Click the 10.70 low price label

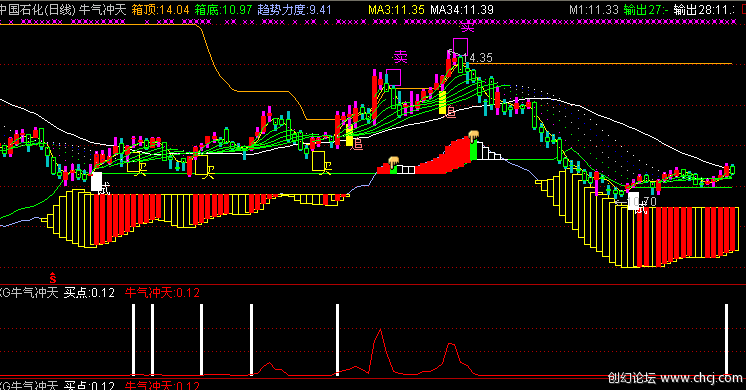pos(642,202)
